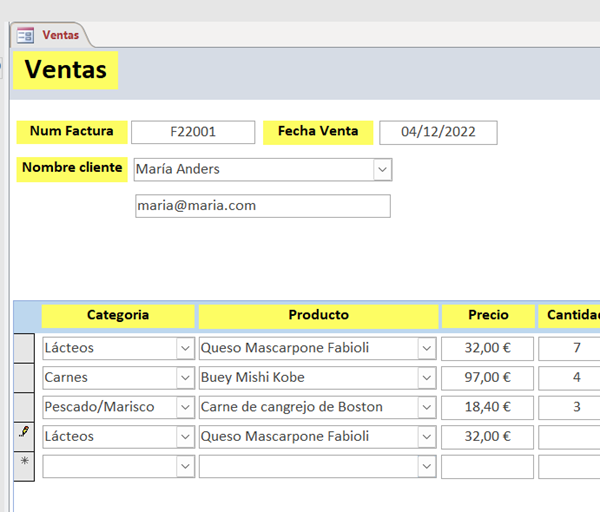Select the Carnes row record selector
The image size is (600, 512).
point(24,378)
